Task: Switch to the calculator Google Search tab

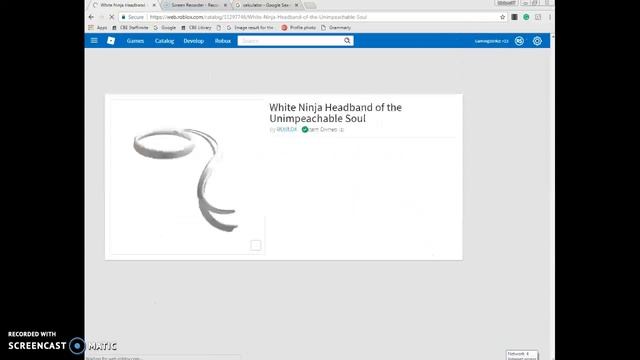Action: 266,5
